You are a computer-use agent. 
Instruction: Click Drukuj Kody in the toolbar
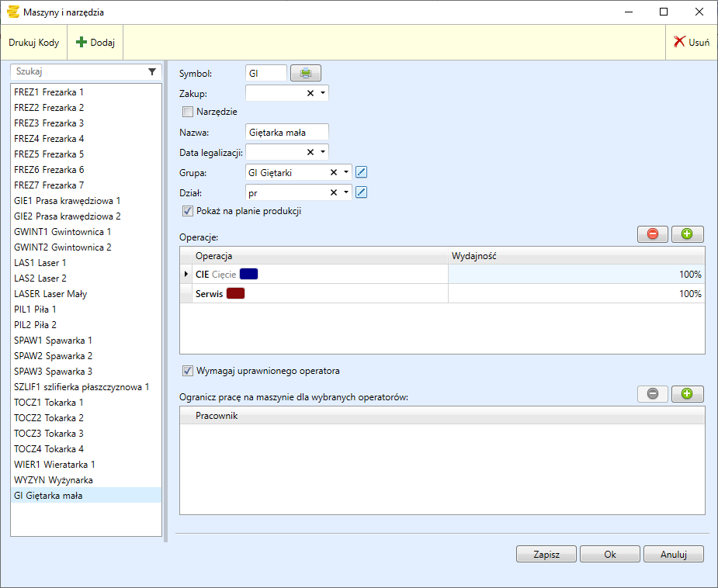click(x=34, y=43)
